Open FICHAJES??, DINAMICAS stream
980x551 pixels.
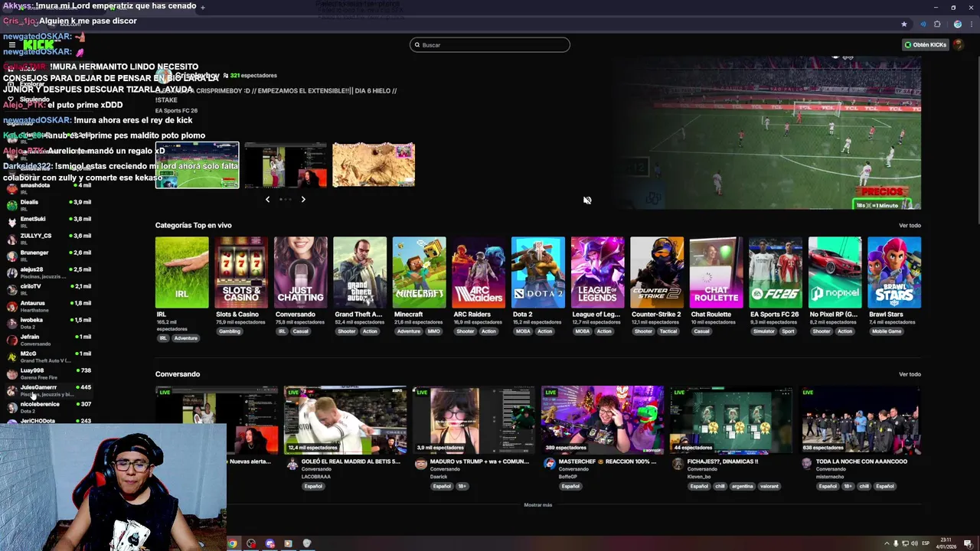731,420
